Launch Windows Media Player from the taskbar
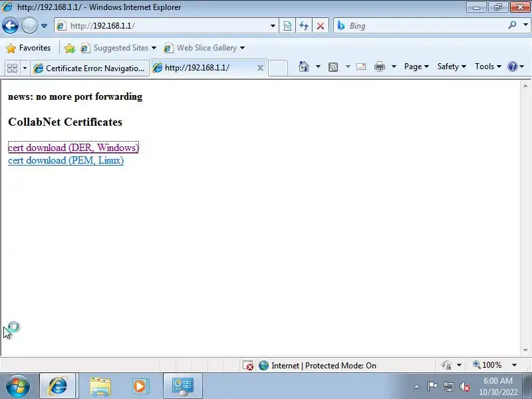This screenshot has height=399, width=532. [140, 386]
